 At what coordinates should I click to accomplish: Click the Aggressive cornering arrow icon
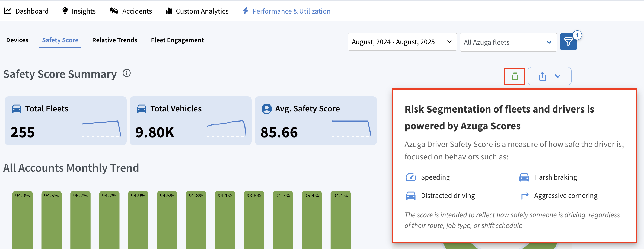(x=525, y=196)
